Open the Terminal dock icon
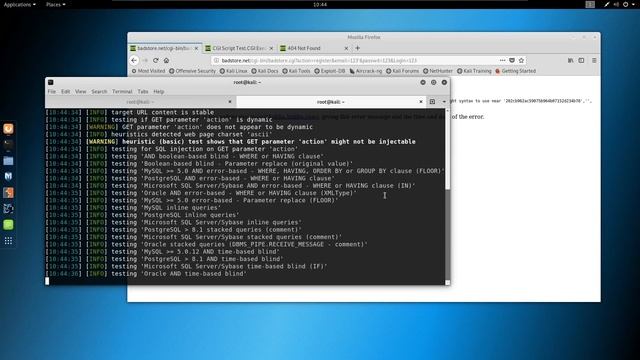This screenshot has height=360, width=640. pos(8,145)
